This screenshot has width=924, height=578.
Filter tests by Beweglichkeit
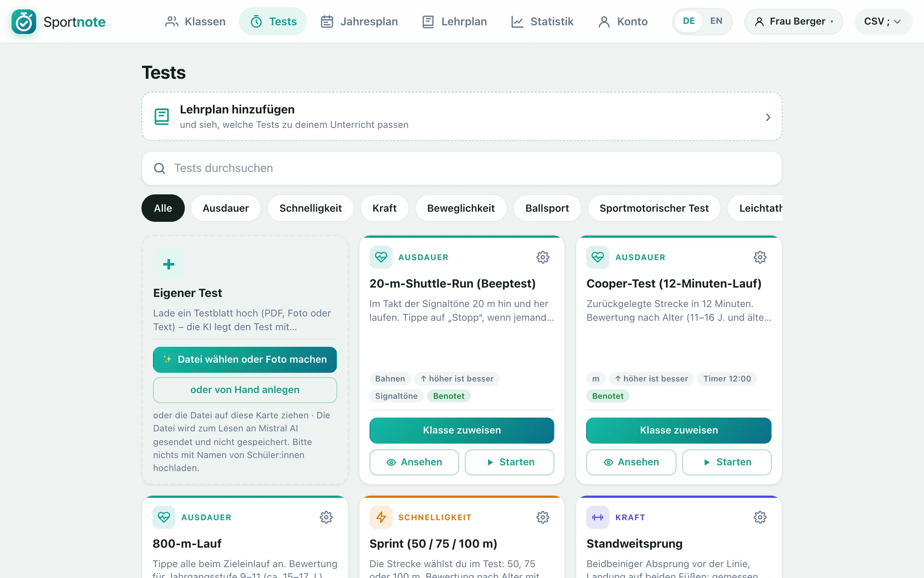[461, 208]
